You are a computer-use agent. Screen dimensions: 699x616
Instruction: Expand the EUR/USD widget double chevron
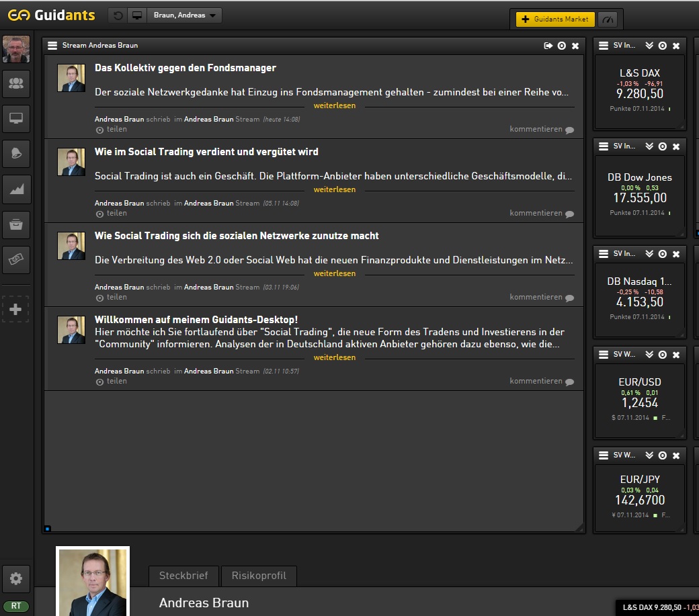[649, 355]
